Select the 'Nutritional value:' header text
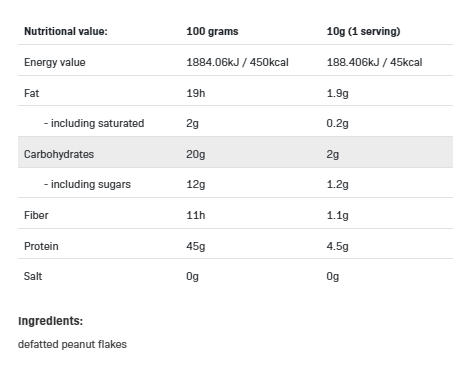This screenshot has height=375, width=471. tap(66, 31)
